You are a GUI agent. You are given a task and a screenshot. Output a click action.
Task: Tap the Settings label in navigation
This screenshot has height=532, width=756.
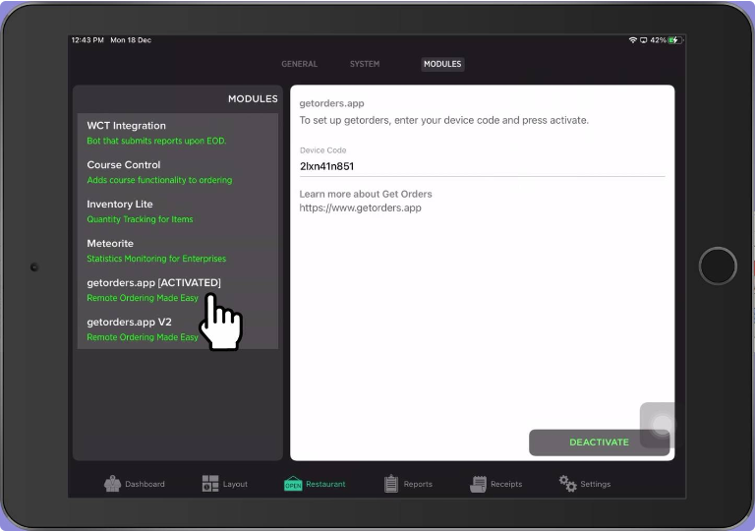pyautogui.click(x=596, y=484)
